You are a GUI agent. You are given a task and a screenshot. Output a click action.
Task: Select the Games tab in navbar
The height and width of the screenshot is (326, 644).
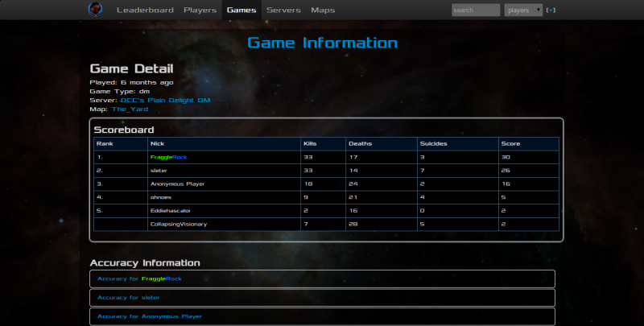click(x=242, y=10)
